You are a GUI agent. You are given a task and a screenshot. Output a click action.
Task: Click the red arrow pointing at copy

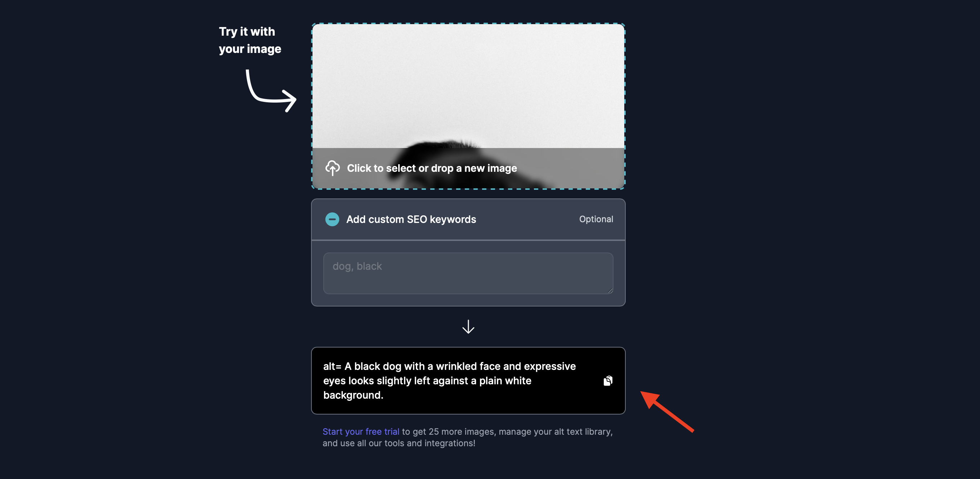coord(667,412)
